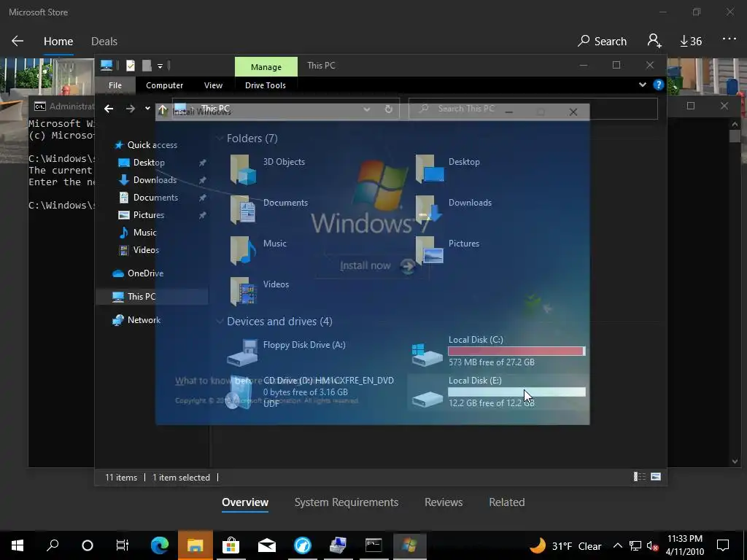Open Microsoft Store more options ellipsis
The width and height of the screenshot is (747, 560).
coord(729,39)
